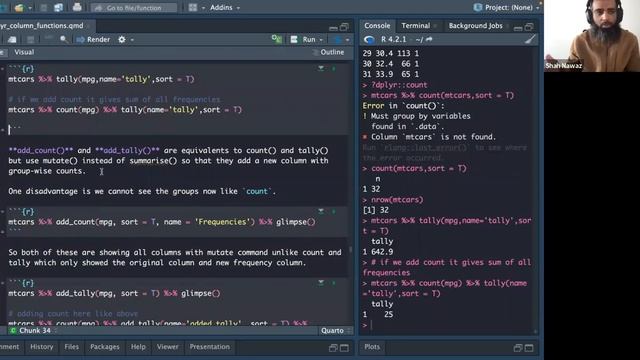Click the console input prompt line
This screenshot has height=360, width=640.
pyautogui.click(x=447, y=325)
